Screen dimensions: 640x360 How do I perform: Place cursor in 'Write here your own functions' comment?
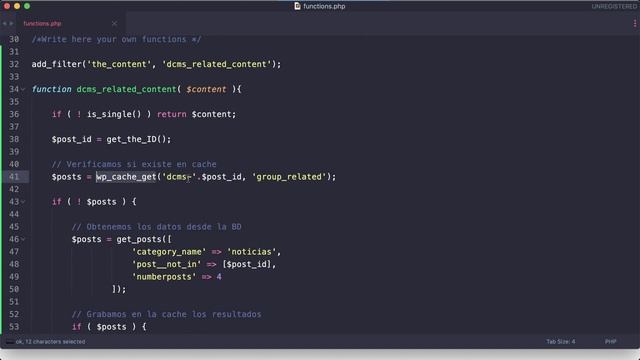[x=117, y=39]
